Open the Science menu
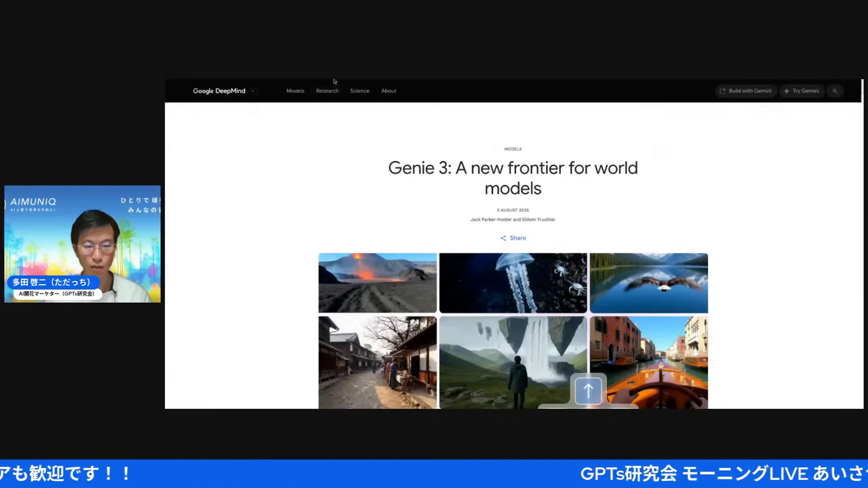 (x=360, y=91)
